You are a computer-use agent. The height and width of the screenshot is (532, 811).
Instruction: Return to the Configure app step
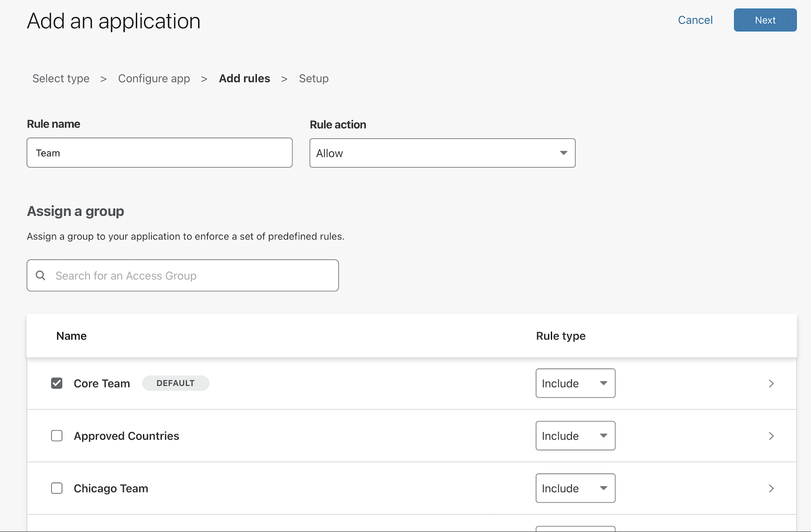coord(154,78)
